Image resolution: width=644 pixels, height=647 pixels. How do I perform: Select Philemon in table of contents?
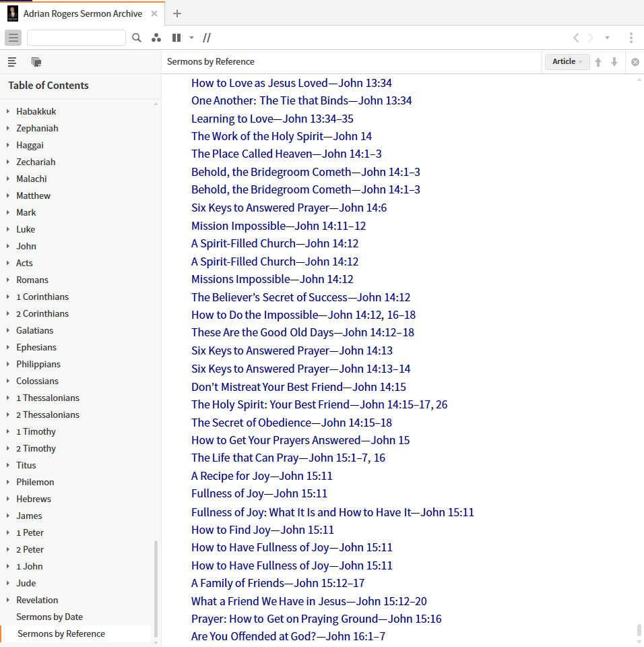[35, 482]
